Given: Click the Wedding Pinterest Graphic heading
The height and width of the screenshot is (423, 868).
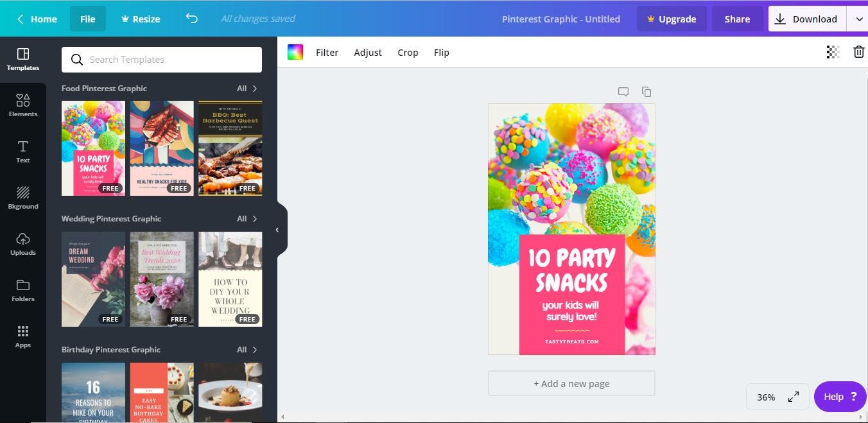Looking at the screenshot, I should coord(111,219).
